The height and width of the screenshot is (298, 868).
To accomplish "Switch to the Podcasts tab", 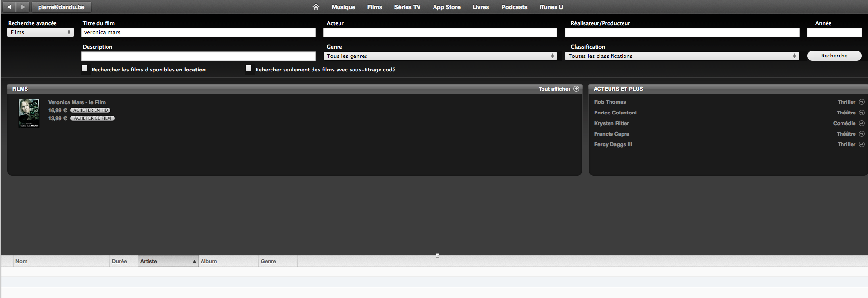I will (514, 7).
